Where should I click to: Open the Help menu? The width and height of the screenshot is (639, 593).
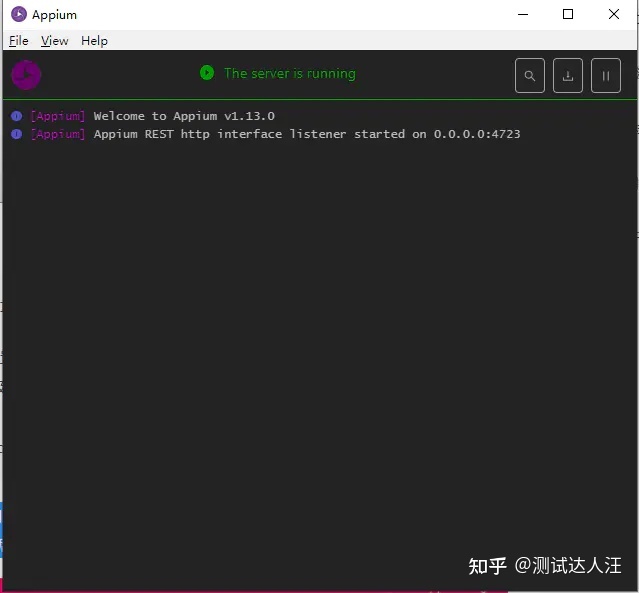coord(94,41)
